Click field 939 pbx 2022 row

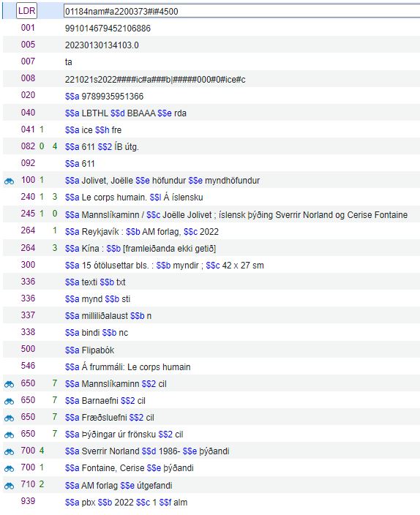126,503
